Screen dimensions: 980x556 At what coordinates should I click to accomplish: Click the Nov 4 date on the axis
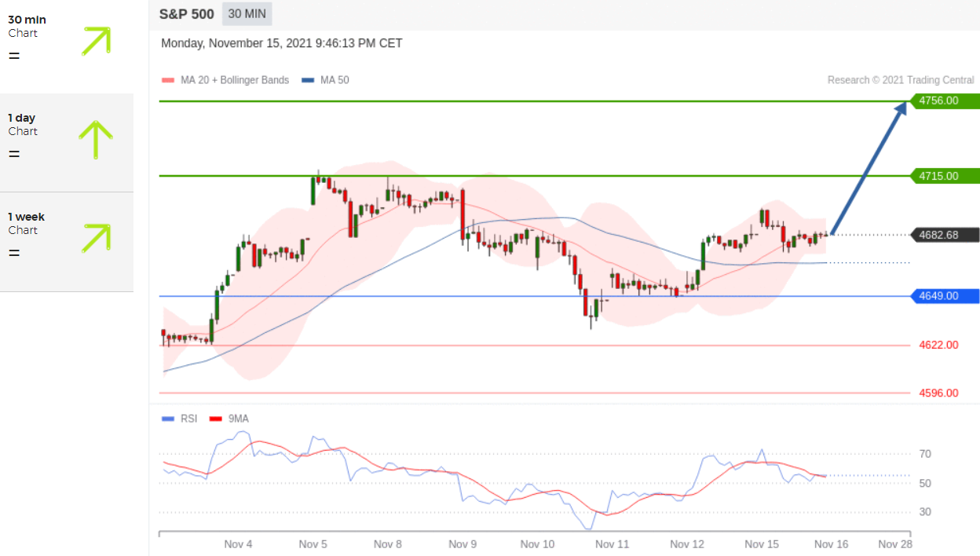point(238,543)
